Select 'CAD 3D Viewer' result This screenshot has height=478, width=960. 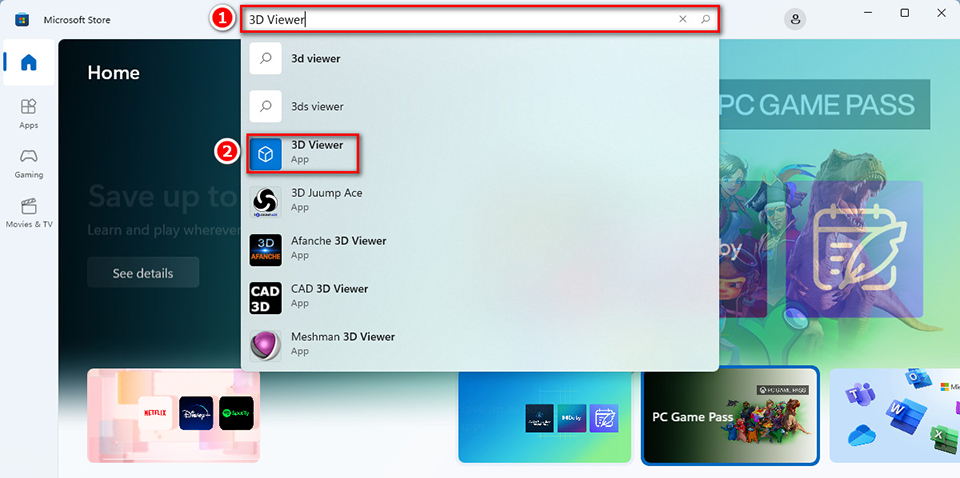[x=479, y=296]
